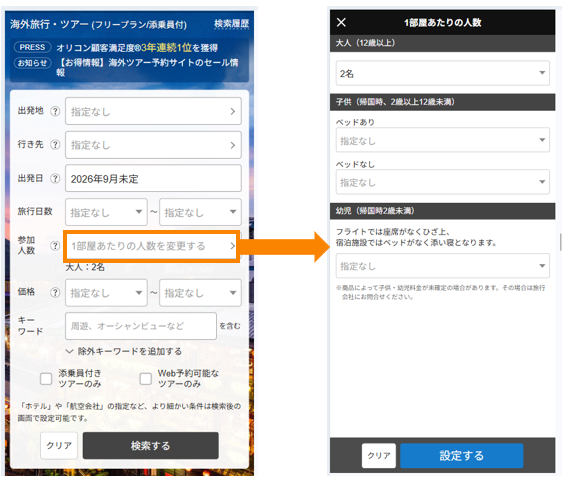Open the 大人 2名 dropdown
Screen dimensions: 568x490
coord(442,73)
